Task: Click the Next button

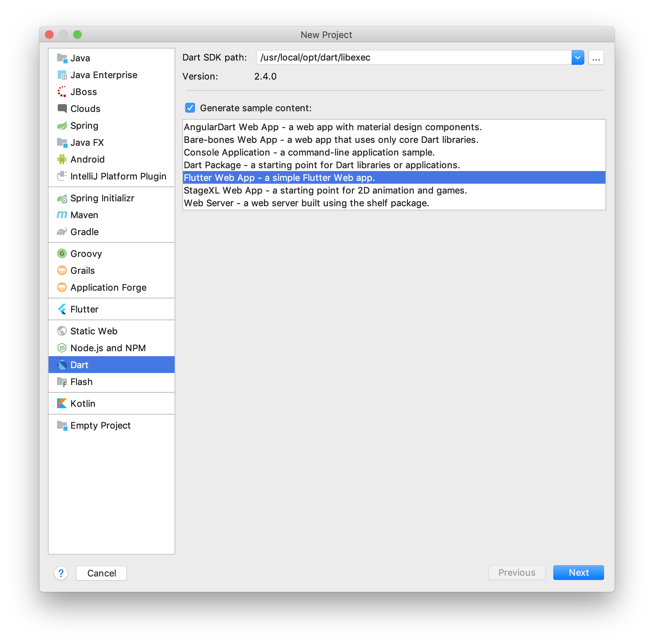Action: tap(578, 573)
